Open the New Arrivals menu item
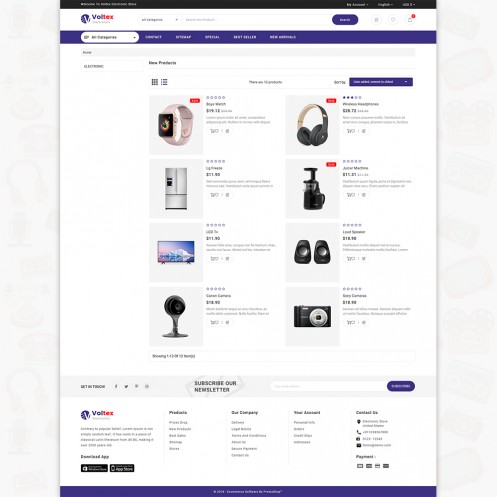This screenshot has height=497, width=497. 283,37
